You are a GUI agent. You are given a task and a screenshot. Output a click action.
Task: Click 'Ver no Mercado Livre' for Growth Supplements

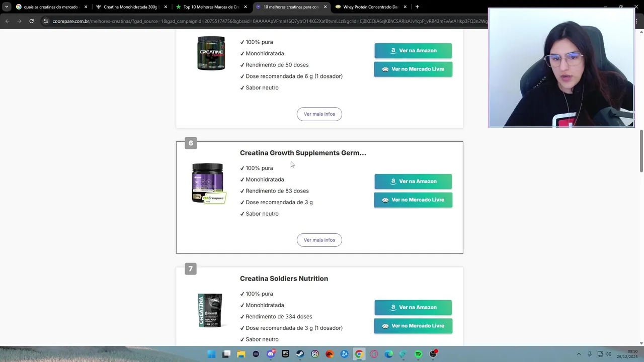pos(413,200)
